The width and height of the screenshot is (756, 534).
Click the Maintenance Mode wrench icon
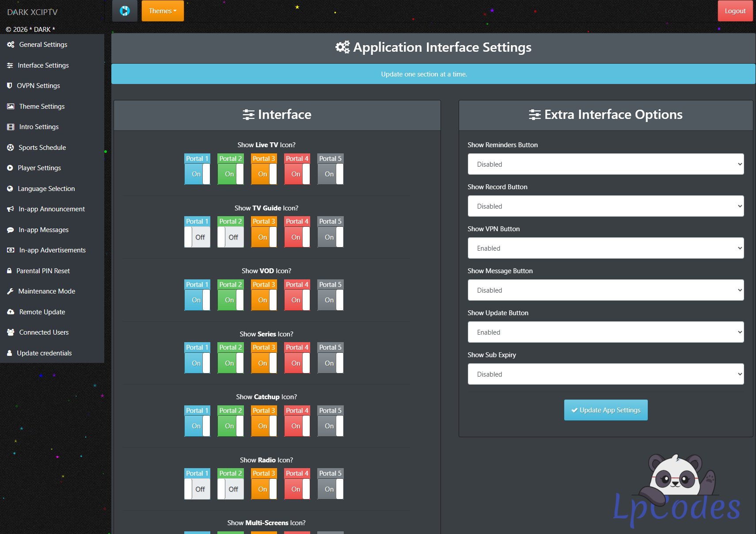point(10,291)
